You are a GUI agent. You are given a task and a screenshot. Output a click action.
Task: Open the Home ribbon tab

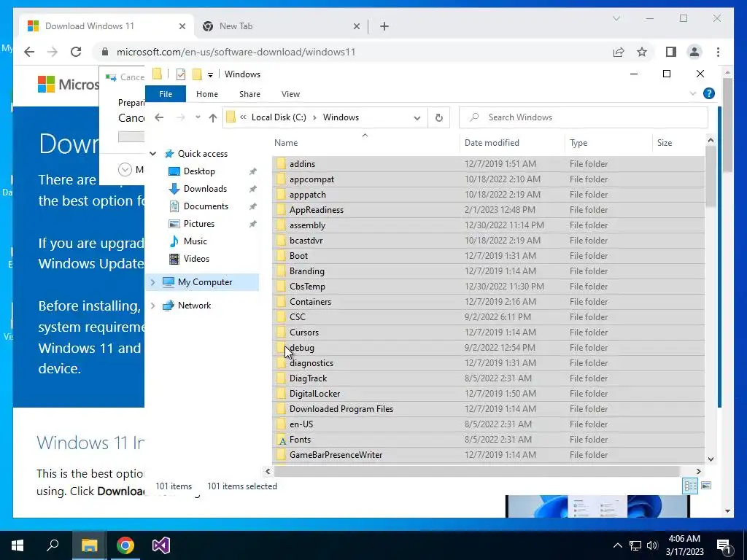pos(206,94)
